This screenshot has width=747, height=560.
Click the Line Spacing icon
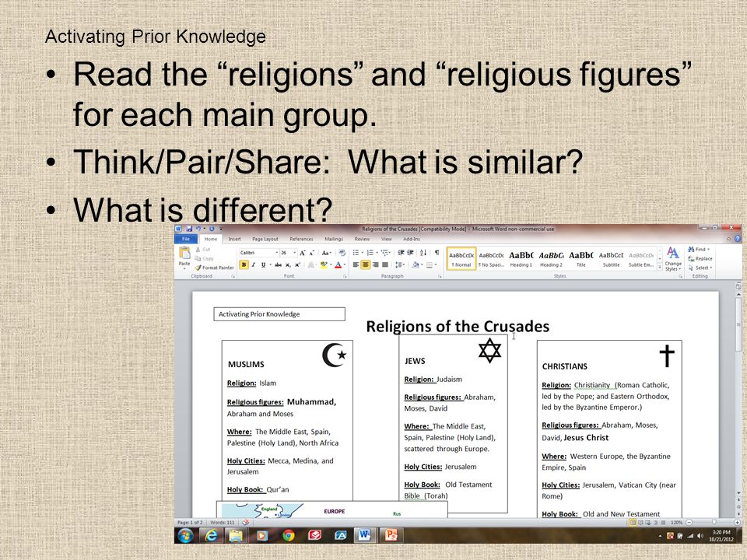(x=398, y=264)
